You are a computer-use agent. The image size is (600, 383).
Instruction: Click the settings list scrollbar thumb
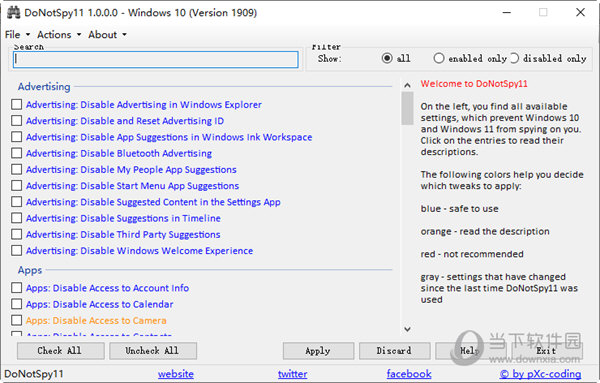tap(408, 108)
